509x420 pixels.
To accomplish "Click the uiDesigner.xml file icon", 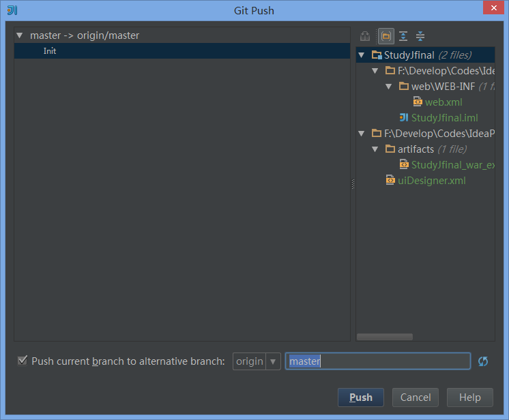I will click(x=390, y=181).
